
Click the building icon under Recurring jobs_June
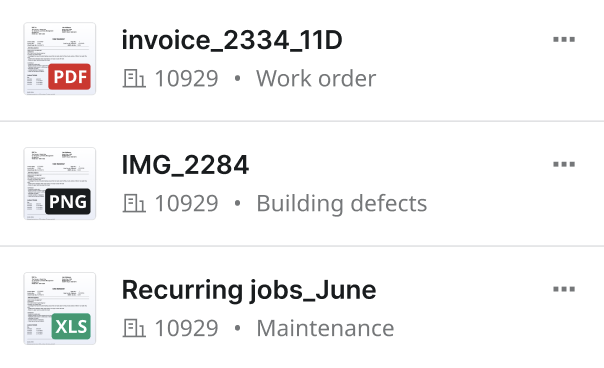pos(134,328)
